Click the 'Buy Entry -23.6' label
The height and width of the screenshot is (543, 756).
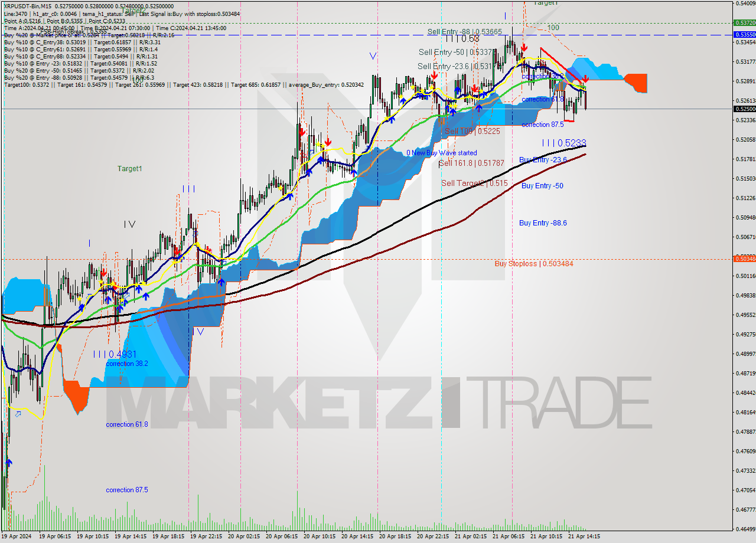pyautogui.click(x=543, y=160)
